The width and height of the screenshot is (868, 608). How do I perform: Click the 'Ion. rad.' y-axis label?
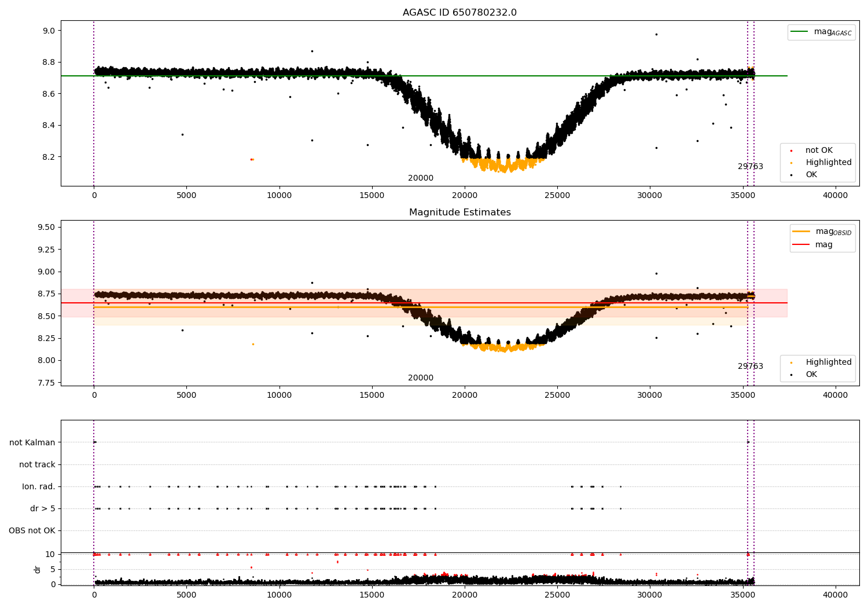point(39,486)
